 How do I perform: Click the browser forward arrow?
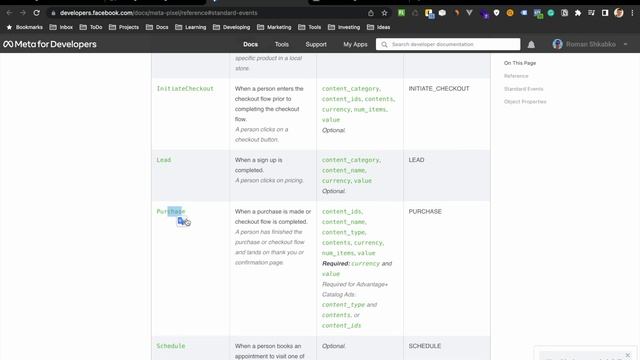click(23, 13)
